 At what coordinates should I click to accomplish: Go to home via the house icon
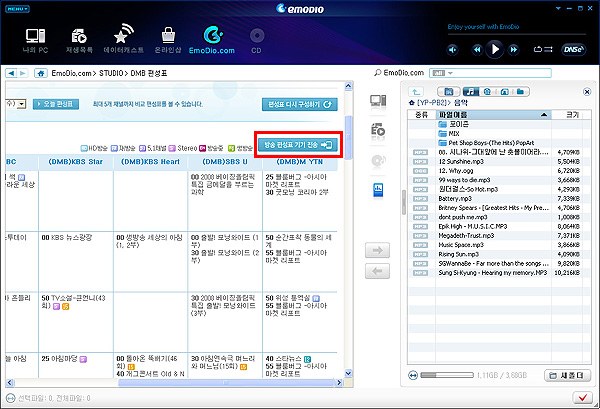point(41,73)
